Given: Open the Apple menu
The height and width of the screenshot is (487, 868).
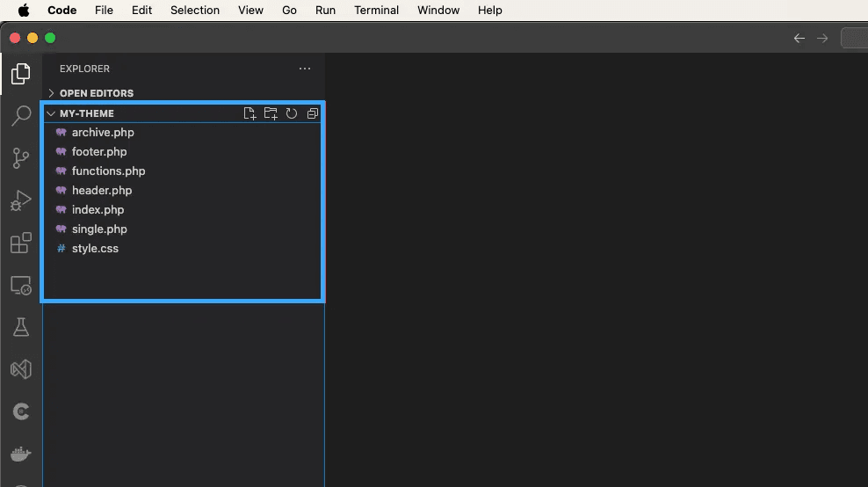Looking at the screenshot, I should (x=24, y=10).
